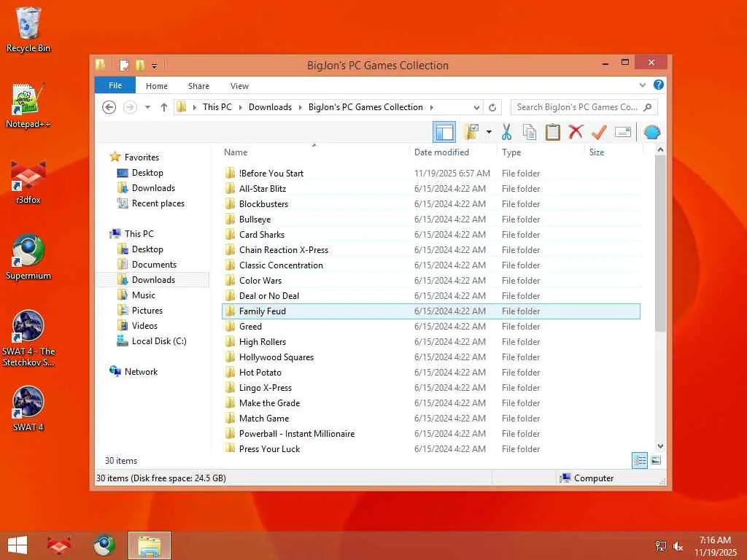The width and height of the screenshot is (747, 560).
Task: Select Videos under This PC
Action: (x=144, y=326)
